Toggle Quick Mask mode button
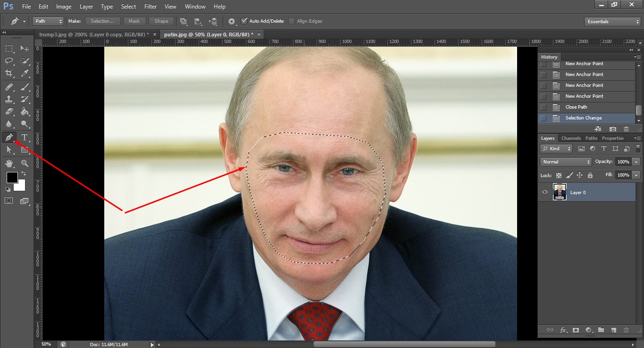The width and height of the screenshot is (644, 348). tap(9, 201)
